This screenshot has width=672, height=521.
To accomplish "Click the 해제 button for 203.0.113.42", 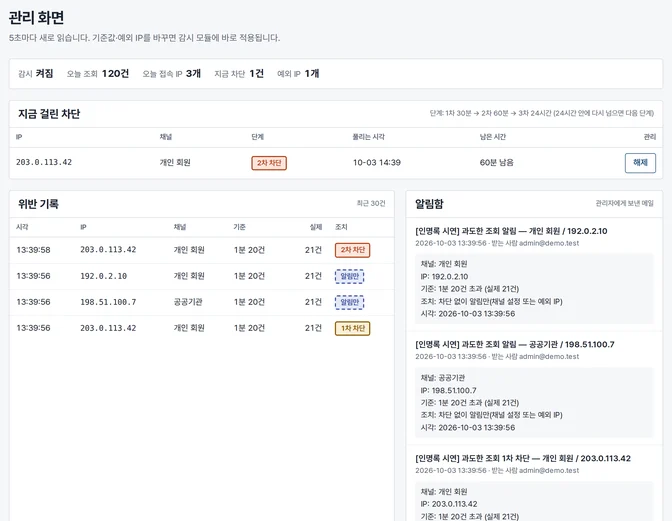I will coord(640,163).
